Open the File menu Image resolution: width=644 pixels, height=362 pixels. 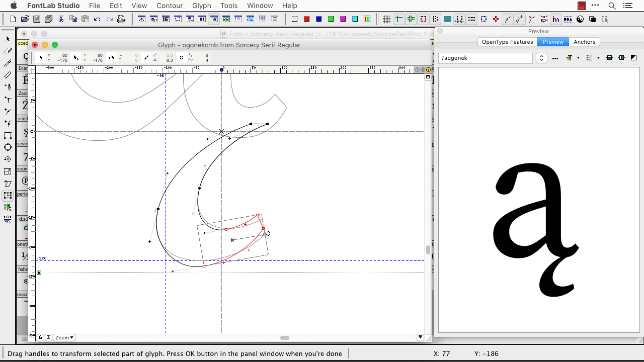click(x=95, y=6)
